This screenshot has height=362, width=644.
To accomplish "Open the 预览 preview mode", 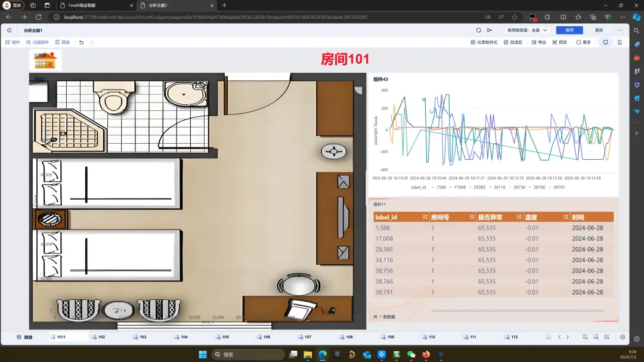I will click(x=559, y=42).
